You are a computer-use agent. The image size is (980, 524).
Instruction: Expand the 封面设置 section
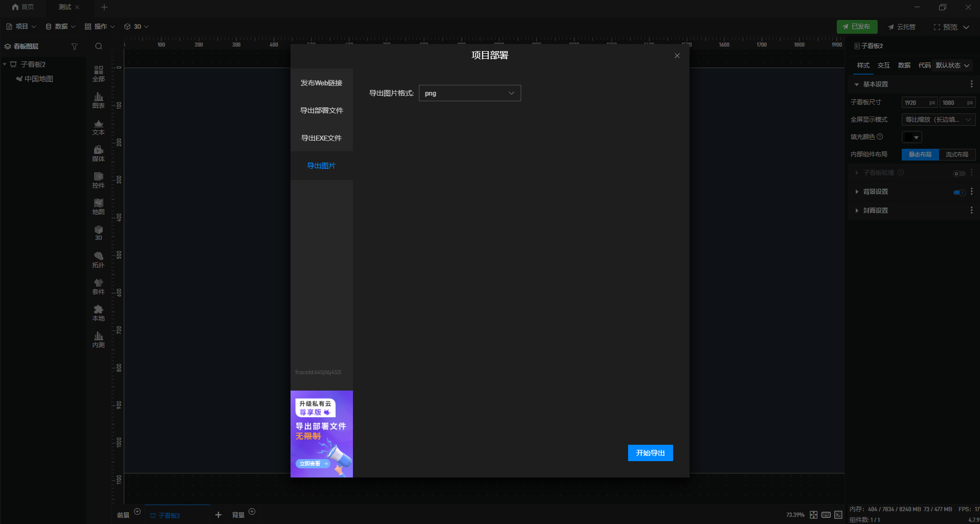tap(875, 211)
